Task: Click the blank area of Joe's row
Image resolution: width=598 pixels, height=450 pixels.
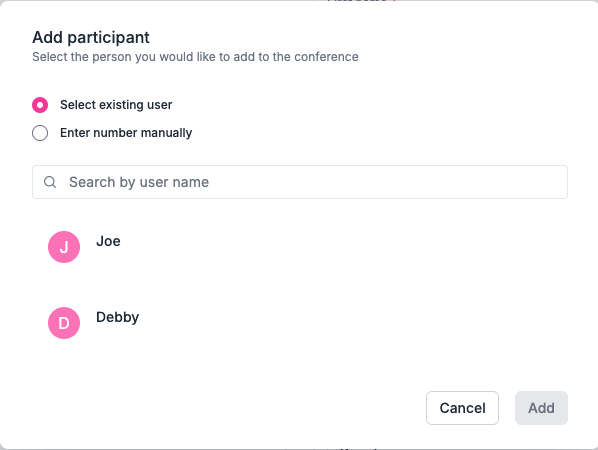Action: (343, 247)
